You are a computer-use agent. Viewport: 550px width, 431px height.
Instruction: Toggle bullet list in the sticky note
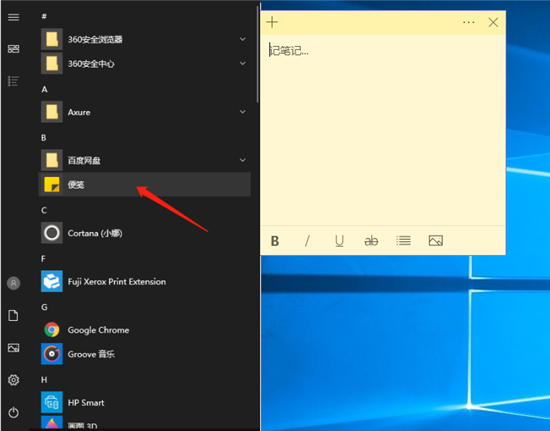(x=403, y=241)
